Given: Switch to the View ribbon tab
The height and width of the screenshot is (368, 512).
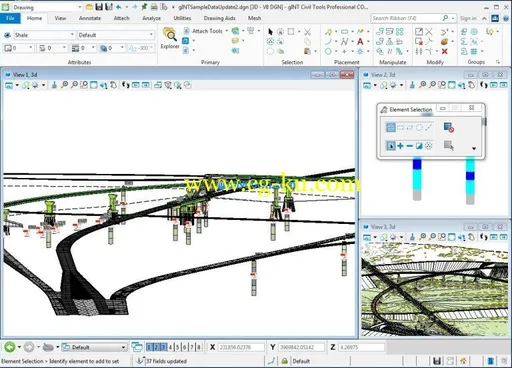Looking at the screenshot, I should [x=60, y=18].
